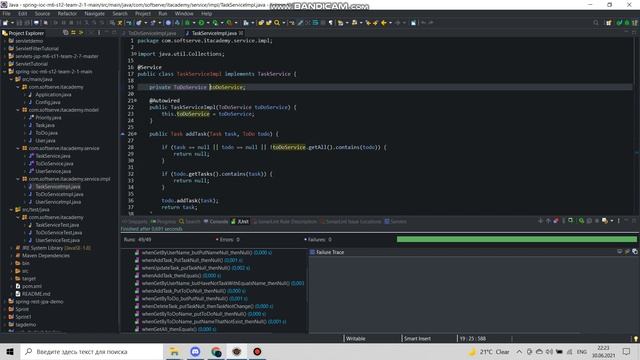Open the New file dropdown arrow

point(12,23)
